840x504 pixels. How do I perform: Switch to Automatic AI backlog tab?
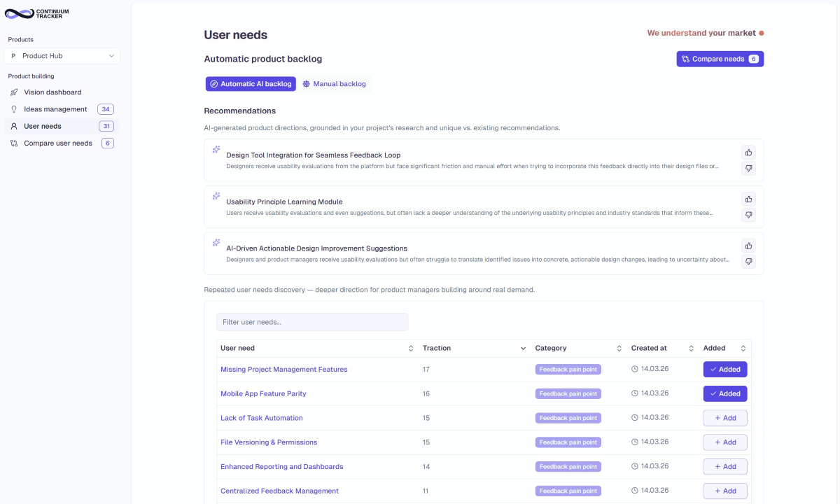click(x=251, y=84)
